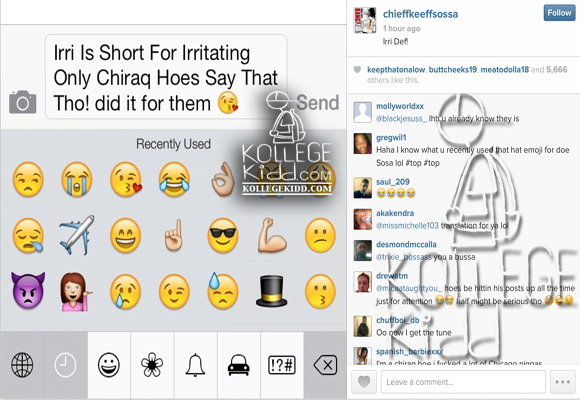Open the chieffkeeffsossa profile link
Image resolution: width=580 pixels, height=400 pixels.
[x=420, y=14]
